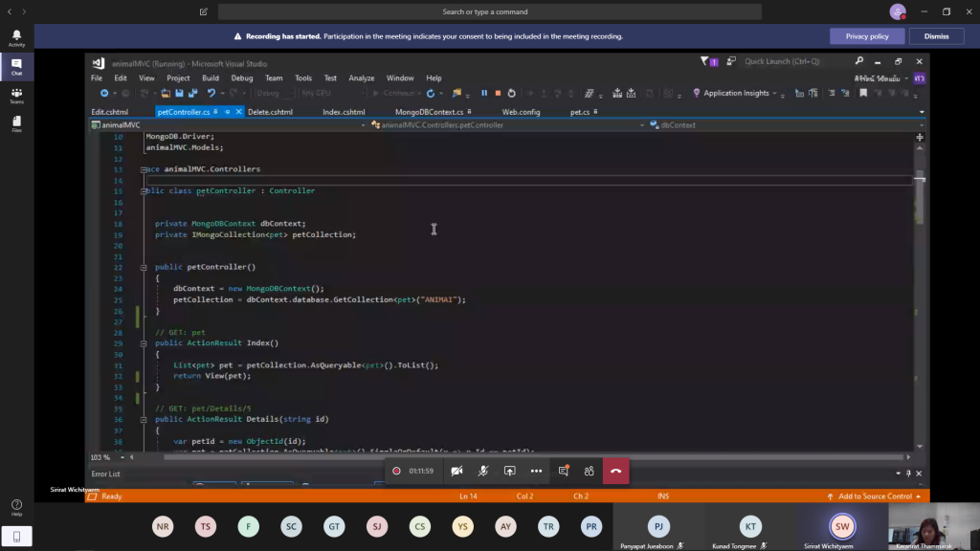Unmute microphone in call toolbar
This screenshot has width=980, height=551.
coord(483,471)
